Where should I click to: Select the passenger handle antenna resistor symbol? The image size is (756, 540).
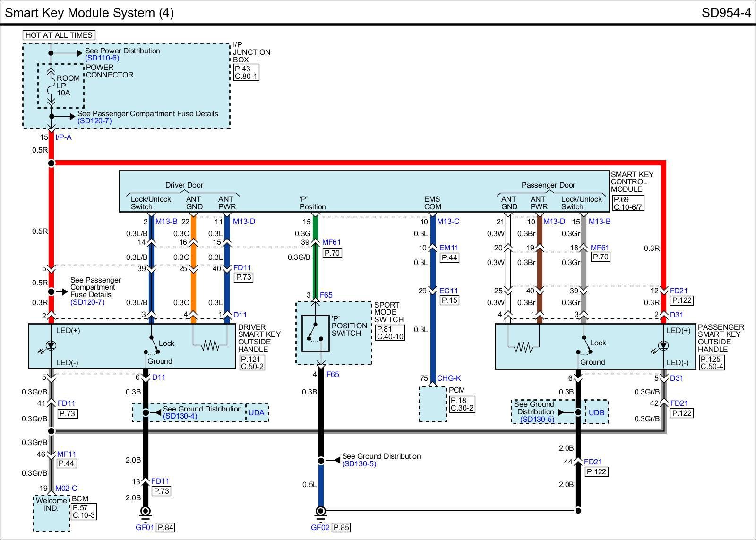point(523,348)
